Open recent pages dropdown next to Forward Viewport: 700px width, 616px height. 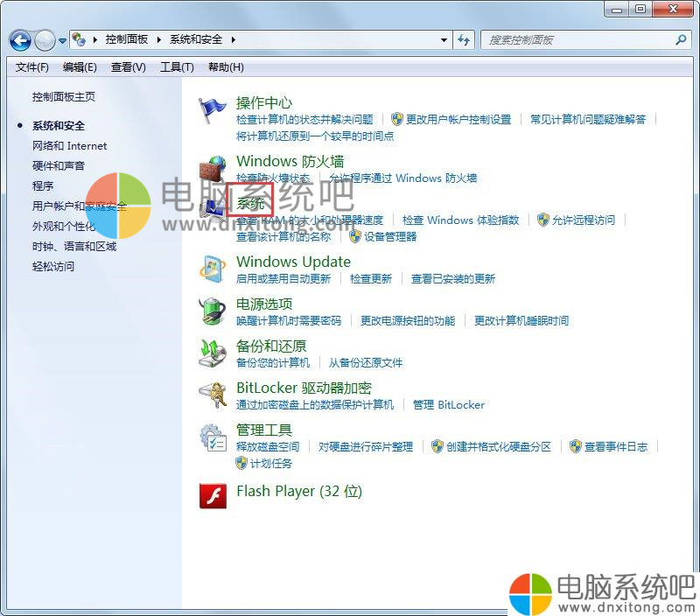62,41
